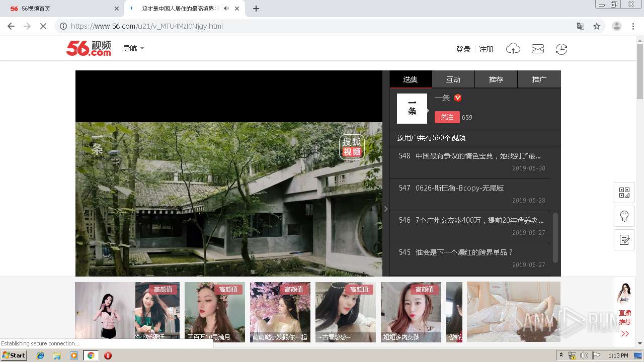Click the video player area
The image size is (644, 362).
click(x=229, y=173)
